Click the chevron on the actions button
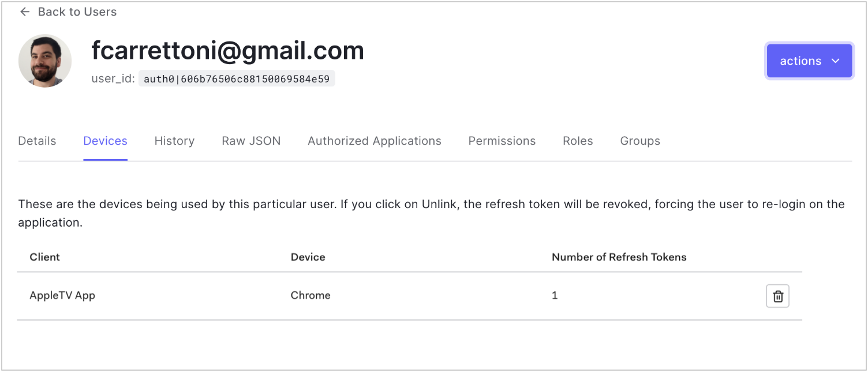868x373 pixels. 835,61
